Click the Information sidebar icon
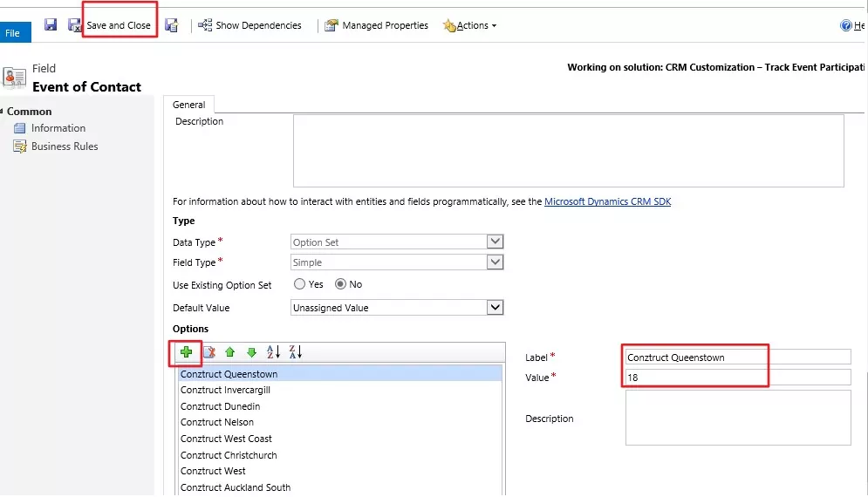Viewport: 868px width, 497px height. tap(20, 128)
